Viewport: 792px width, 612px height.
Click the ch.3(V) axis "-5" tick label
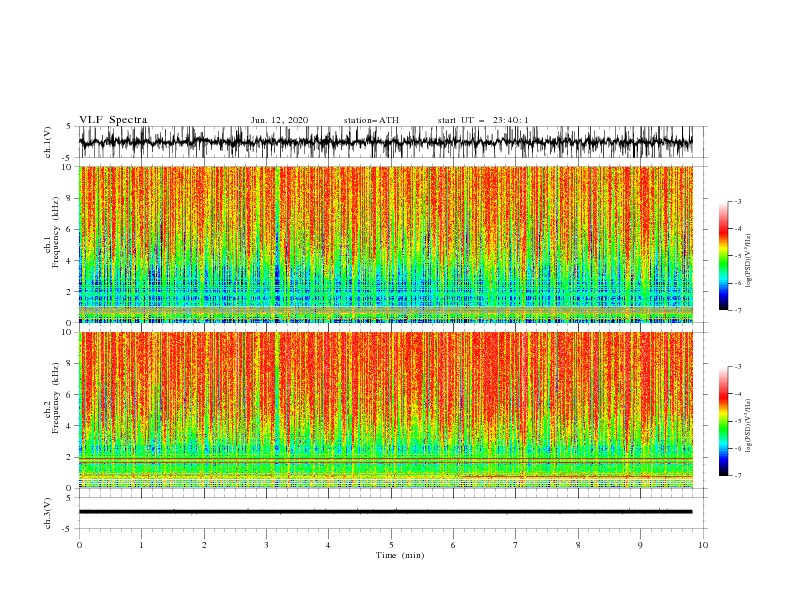[68, 529]
